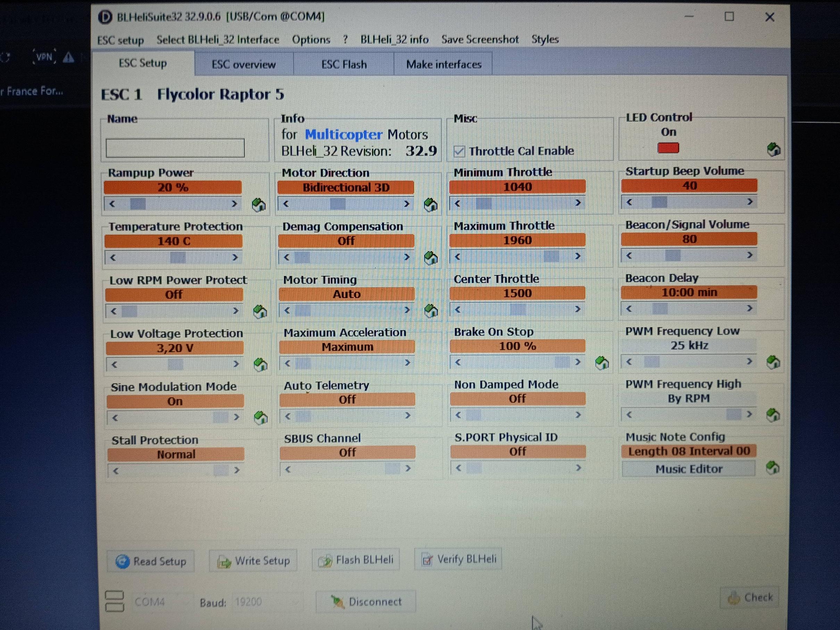
Task: Reset Rampup Power to default with green icon
Action: [x=259, y=205]
